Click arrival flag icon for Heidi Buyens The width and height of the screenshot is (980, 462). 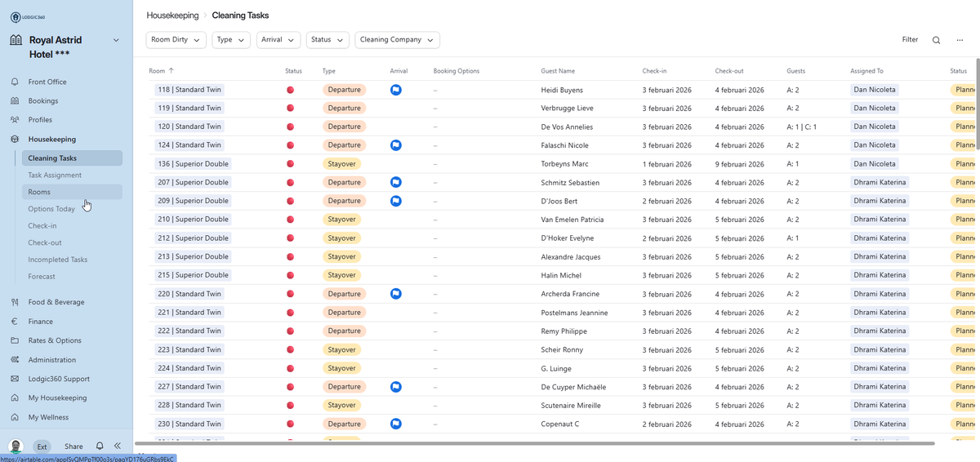(x=396, y=90)
